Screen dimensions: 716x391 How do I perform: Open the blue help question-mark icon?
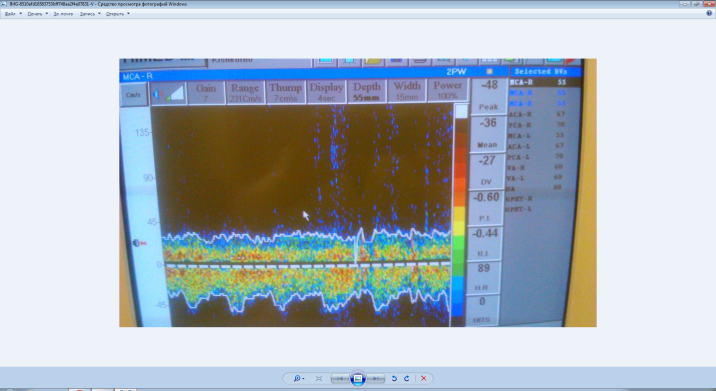(x=709, y=14)
